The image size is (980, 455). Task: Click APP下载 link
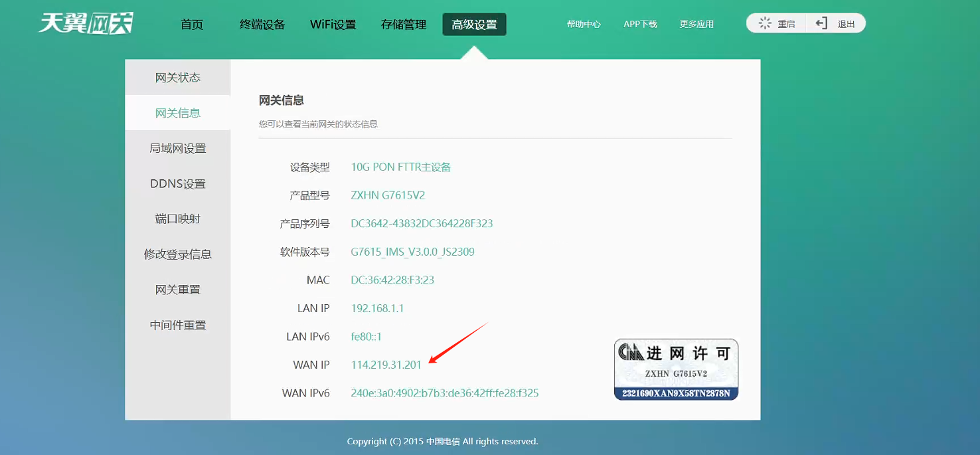pyautogui.click(x=640, y=24)
